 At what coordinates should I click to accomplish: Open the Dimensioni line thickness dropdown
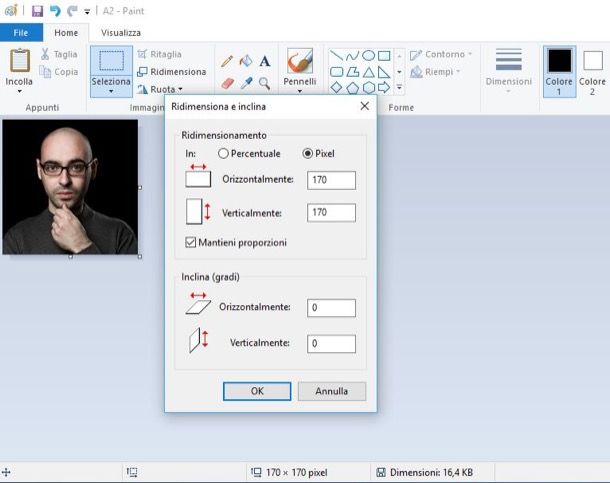coord(508,71)
